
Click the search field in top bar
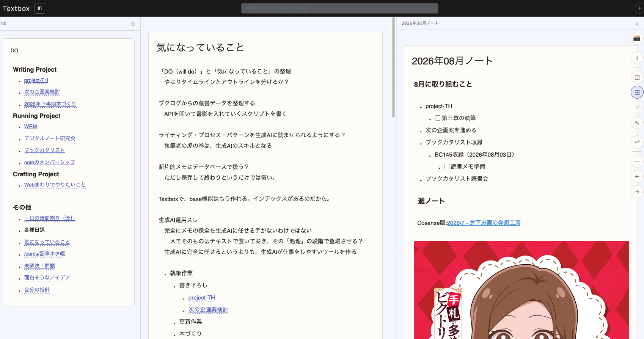pos(340,8)
